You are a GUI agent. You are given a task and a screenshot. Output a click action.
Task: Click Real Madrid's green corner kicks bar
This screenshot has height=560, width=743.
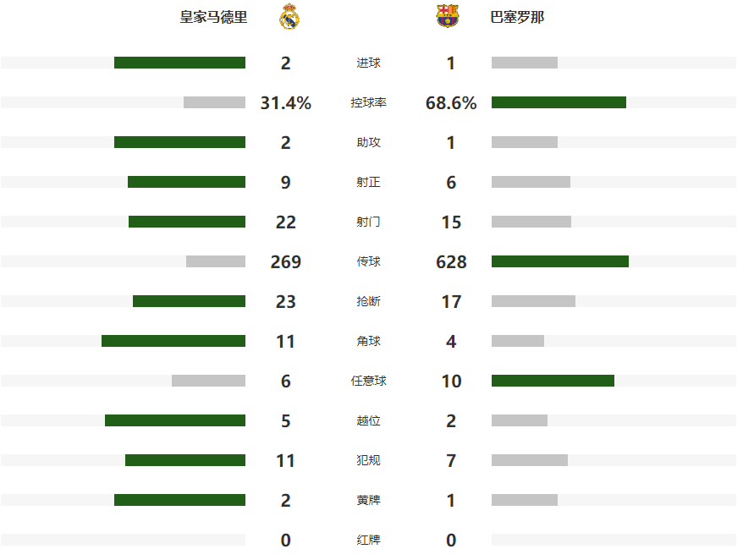click(x=173, y=341)
